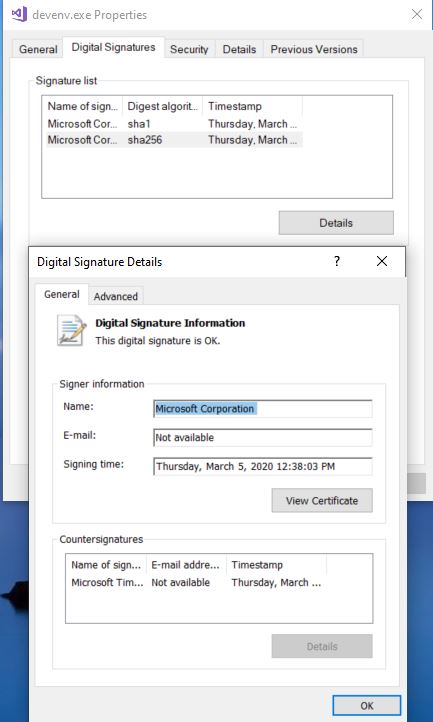Click Details button under Signature list
The image size is (433, 722).
tap(336, 223)
